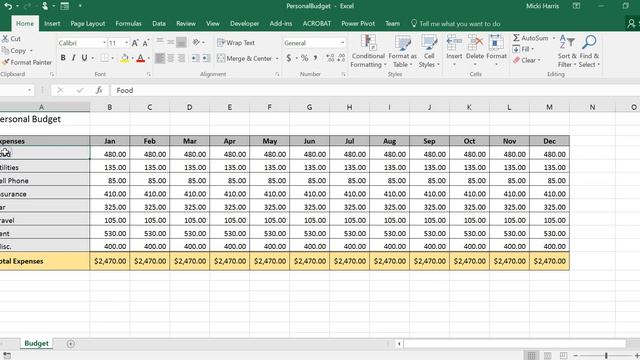Viewport: 640px width, 360px height.
Task: Open the Insert ribbon tab
Action: 52,24
